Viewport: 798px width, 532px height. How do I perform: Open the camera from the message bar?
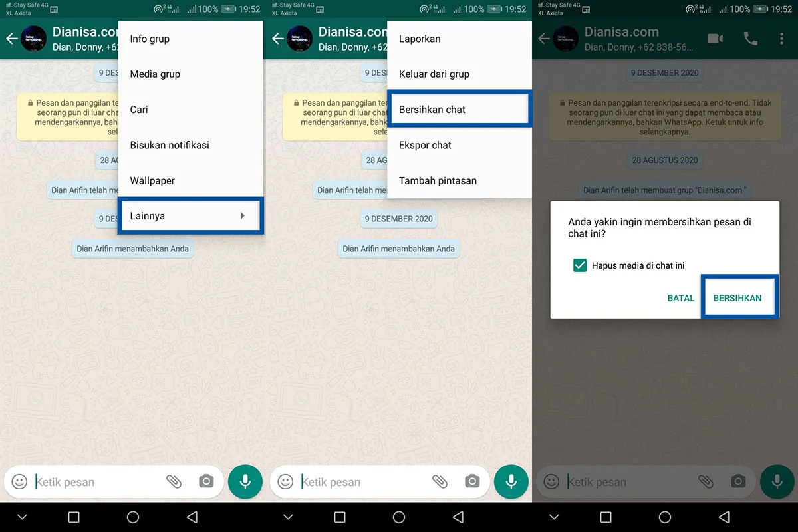point(206,481)
